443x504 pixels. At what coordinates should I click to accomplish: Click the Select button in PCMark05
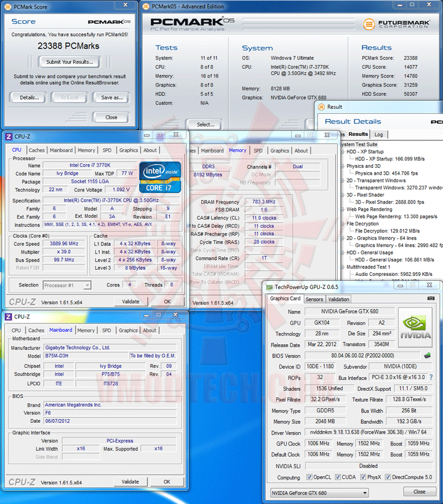tap(206, 124)
